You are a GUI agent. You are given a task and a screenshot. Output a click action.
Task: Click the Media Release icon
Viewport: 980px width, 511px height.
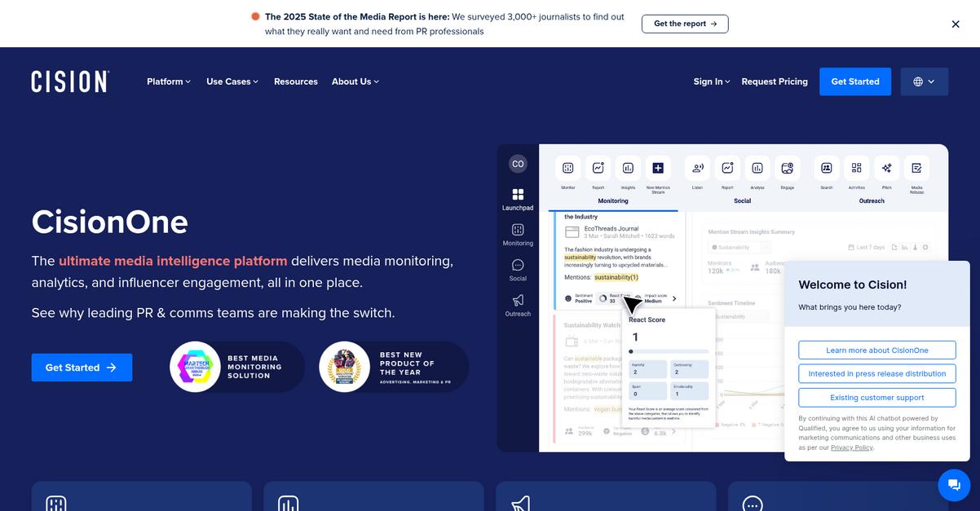pyautogui.click(x=916, y=168)
